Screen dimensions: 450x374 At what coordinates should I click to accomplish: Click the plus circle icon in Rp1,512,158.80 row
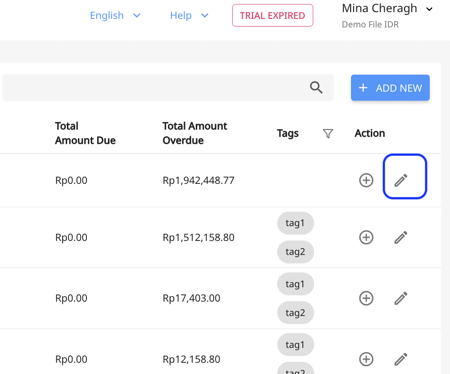(x=366, y=237)
